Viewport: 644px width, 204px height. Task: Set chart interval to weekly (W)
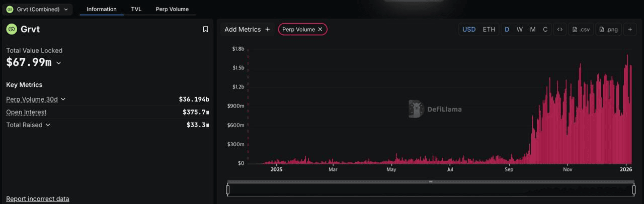click(x=520, y=29)
